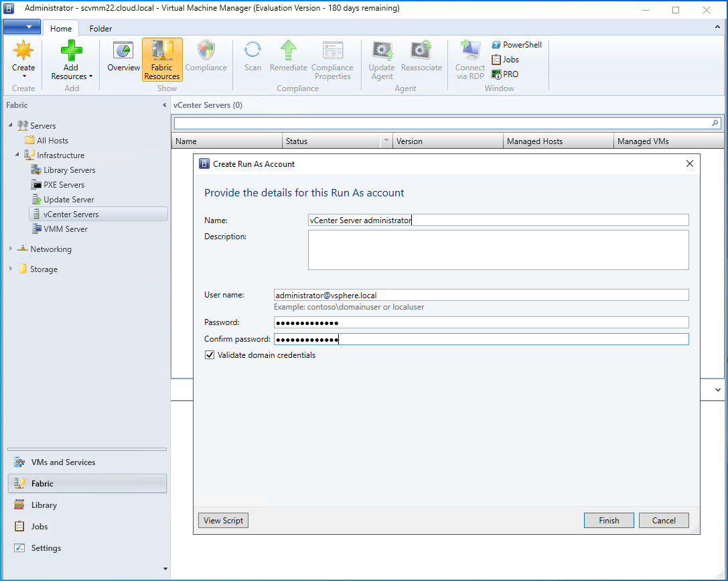Click the Compliance shield icon
Viewport: 728px width, 581px height.
coord(206,50)
